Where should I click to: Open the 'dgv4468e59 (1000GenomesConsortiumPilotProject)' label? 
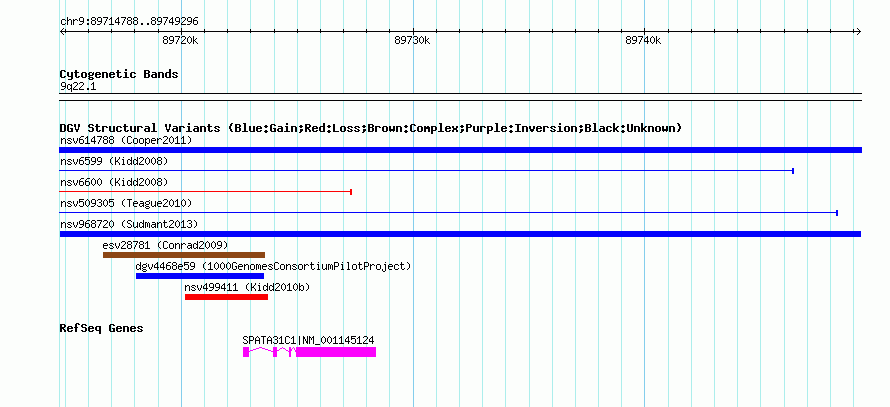click(x=273, y=266)
